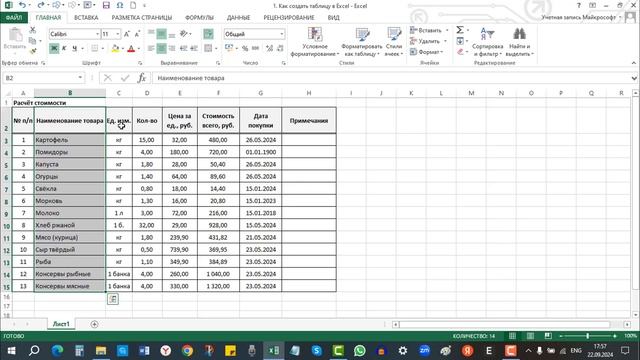Toggle Underline formatting (Ч)
Viewport: 640px width, 360px height.
tap(74, 49)
